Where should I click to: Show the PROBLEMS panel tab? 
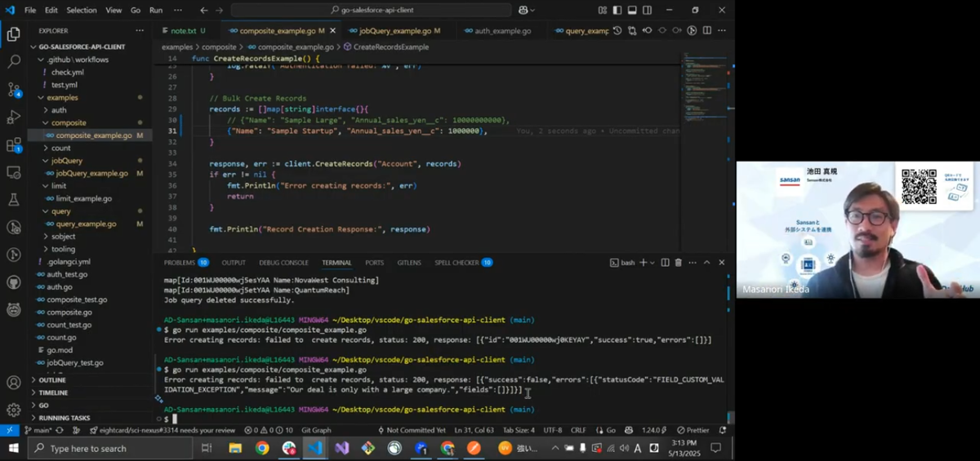[185, 263]
